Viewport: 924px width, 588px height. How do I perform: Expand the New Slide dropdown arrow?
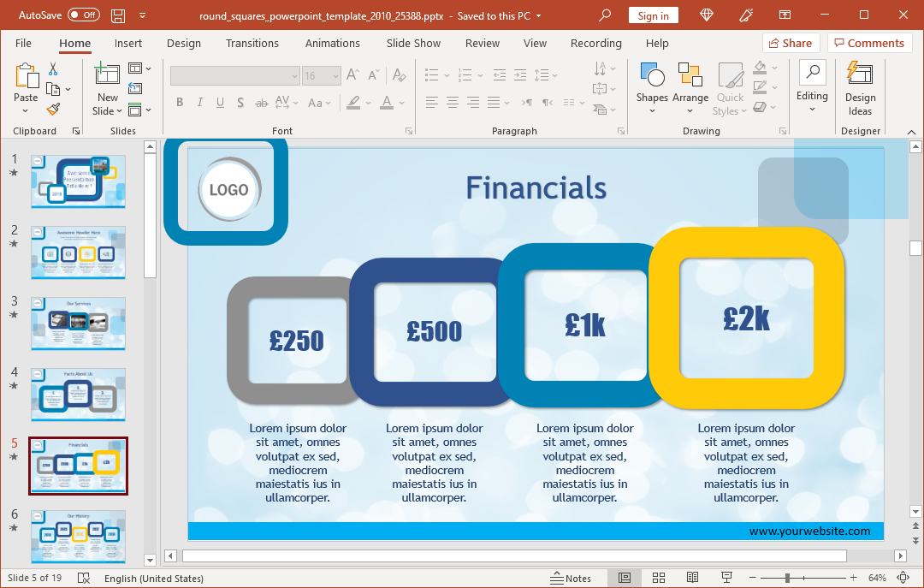coord(108,110)
